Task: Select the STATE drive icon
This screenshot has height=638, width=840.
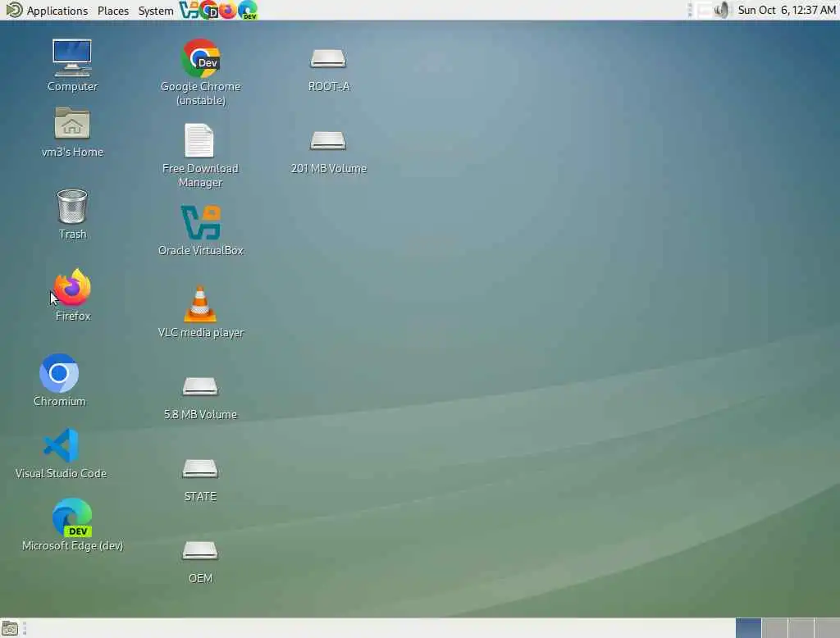Action: pos(200,480)
